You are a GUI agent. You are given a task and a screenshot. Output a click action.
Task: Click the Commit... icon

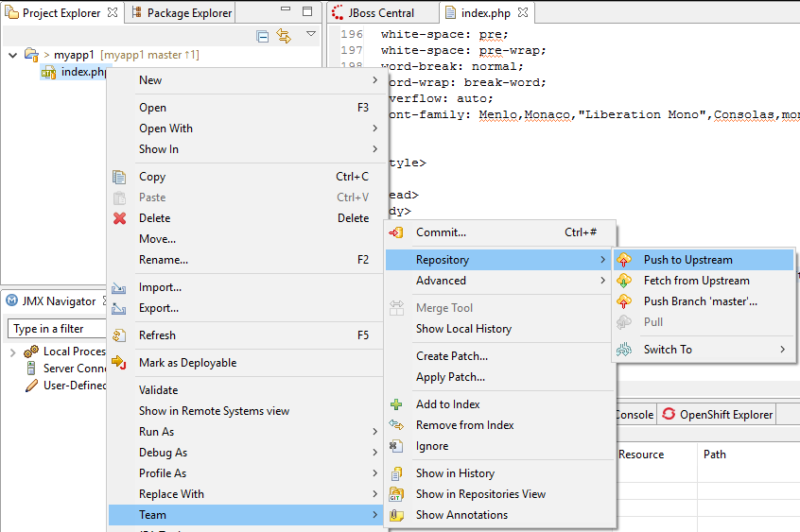(x=396, y=232)
